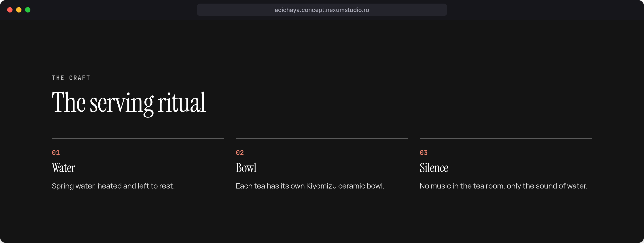Click 'Each tea has its own Kiyomizu ceramic bowl.'
Image resolution: width=644 pixels, height=243 pixels.
click(x=310, y=186)
